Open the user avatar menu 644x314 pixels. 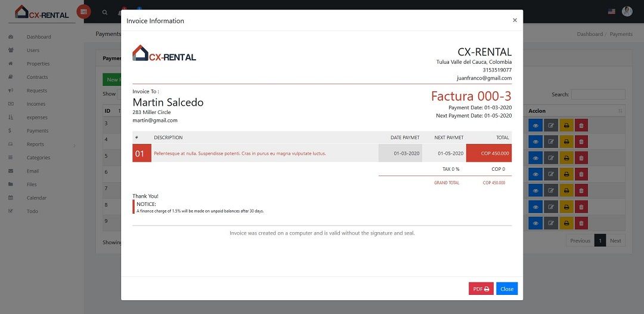(627, 11)
